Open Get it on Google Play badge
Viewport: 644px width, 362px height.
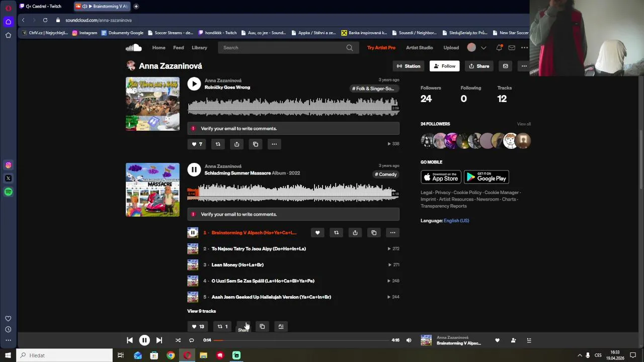pyautogui.click(x=487, y=177)
